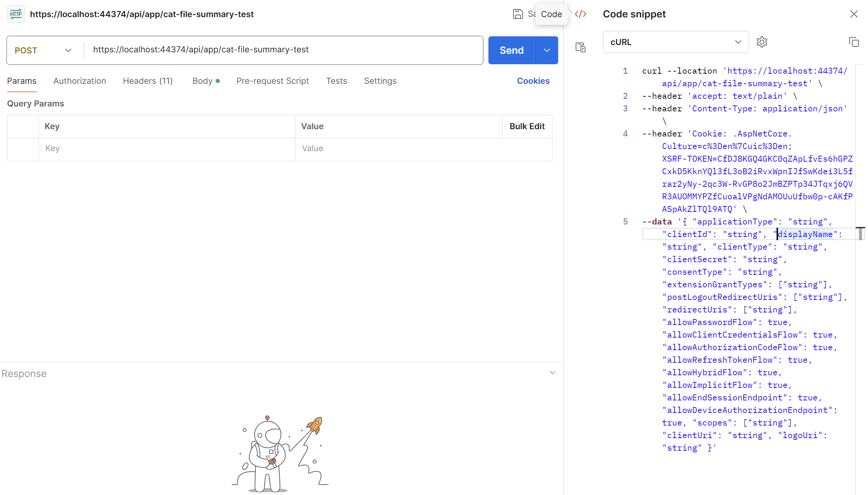
Task: Expand the Send button options arrow
Action: tap(547, 50)
